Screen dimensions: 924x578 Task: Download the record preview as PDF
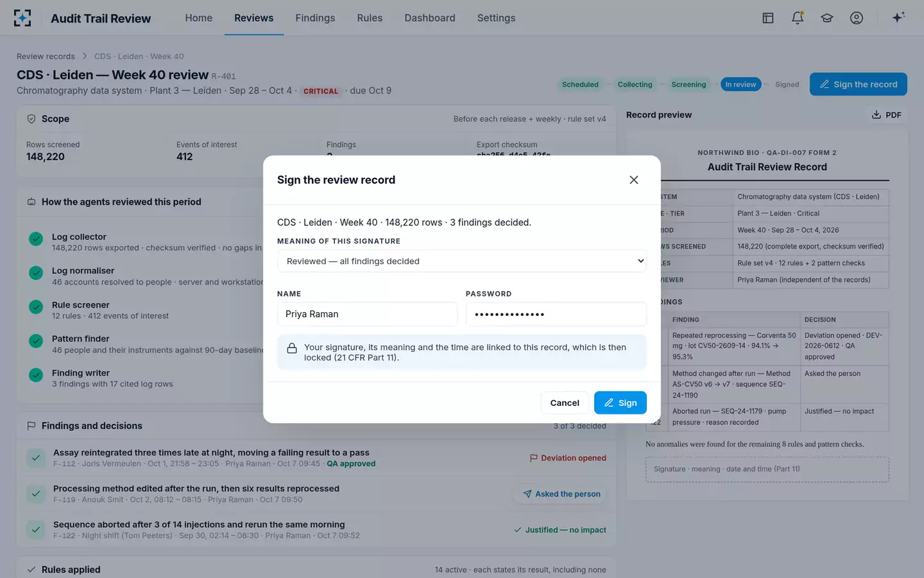(886, 115)
